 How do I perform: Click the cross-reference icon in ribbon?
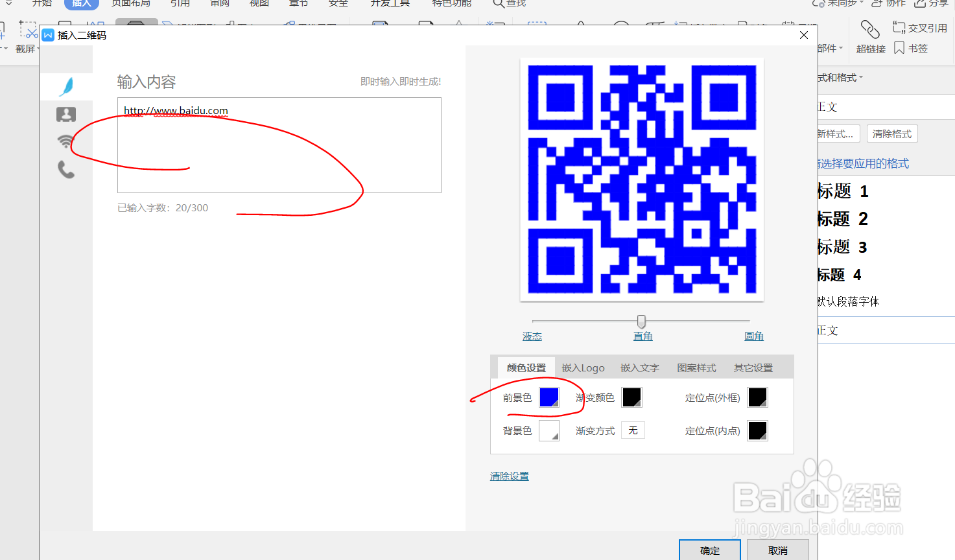[899, 27]
